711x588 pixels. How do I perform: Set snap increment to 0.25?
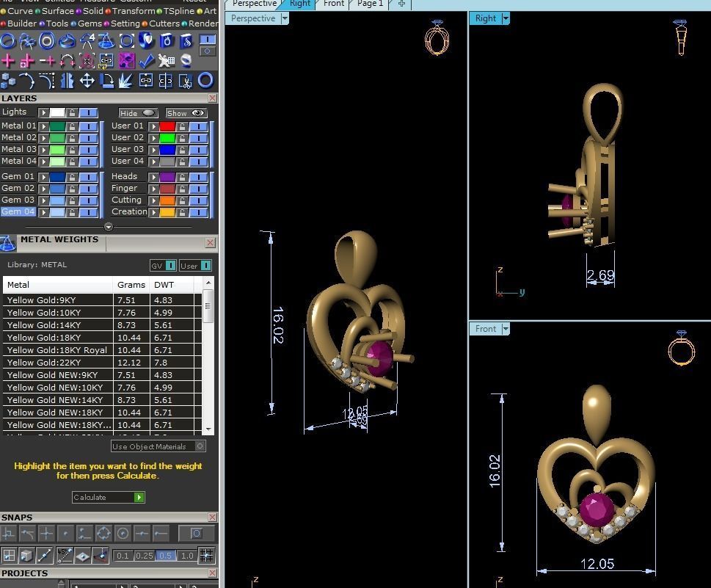[x=145, y=555]
